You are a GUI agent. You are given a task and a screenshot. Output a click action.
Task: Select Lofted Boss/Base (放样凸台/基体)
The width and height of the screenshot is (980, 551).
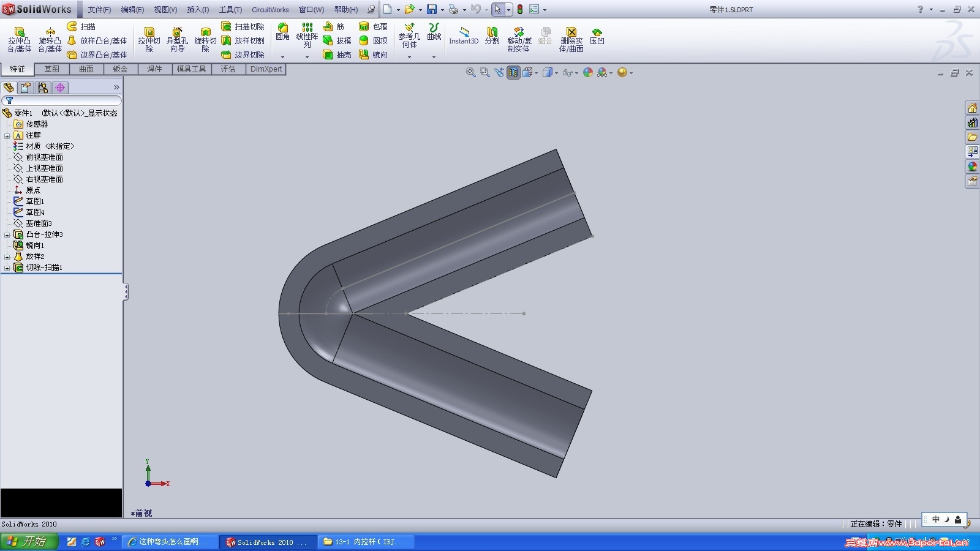(x=97, y=41)
